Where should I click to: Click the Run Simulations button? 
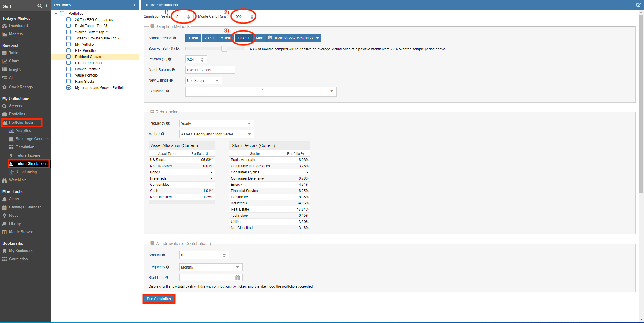pyautogui.click(x=159, y=299)
